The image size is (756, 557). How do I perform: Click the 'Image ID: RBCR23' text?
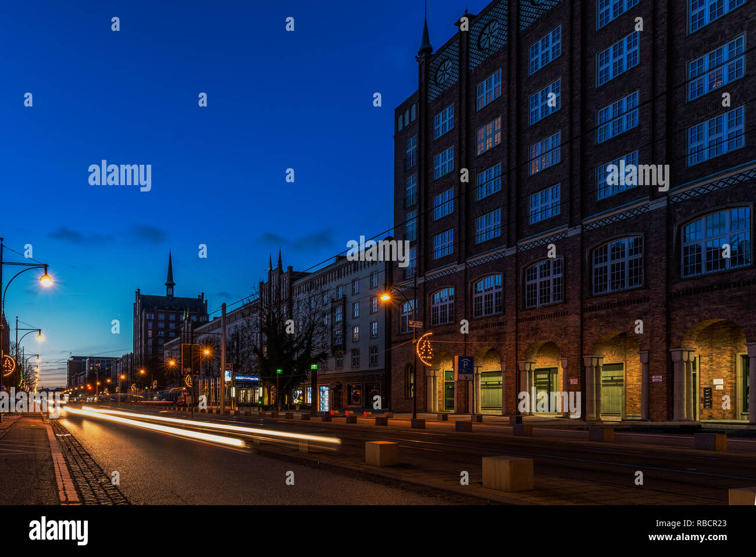693,523
